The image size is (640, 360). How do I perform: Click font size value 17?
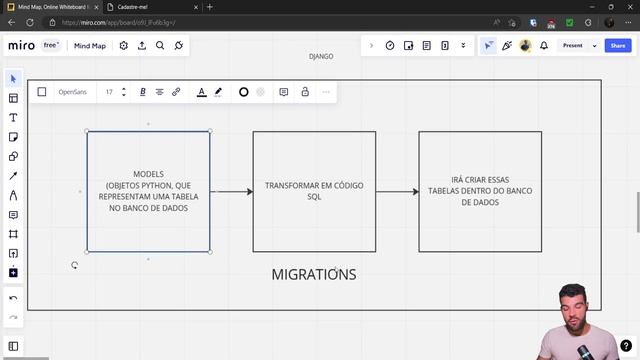(x=109, y=92)
